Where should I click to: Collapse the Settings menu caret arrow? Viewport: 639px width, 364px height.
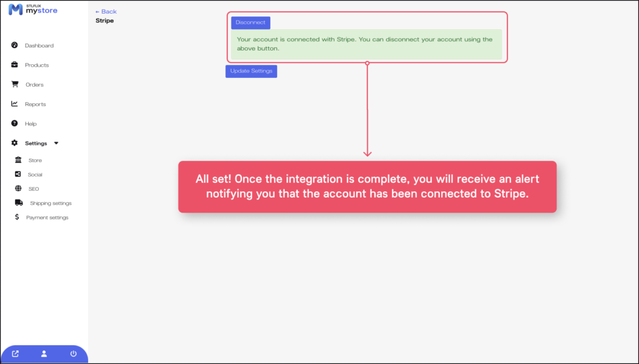click(56, 143)
